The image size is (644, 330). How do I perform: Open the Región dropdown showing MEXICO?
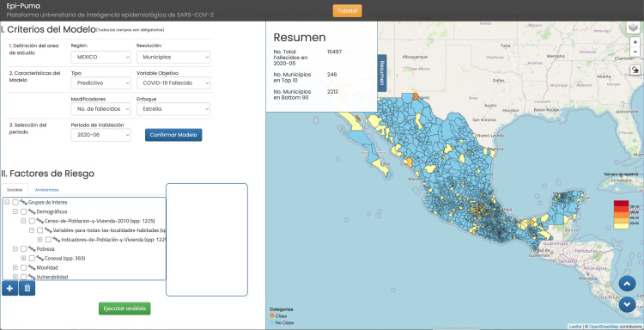pos(100,57)
